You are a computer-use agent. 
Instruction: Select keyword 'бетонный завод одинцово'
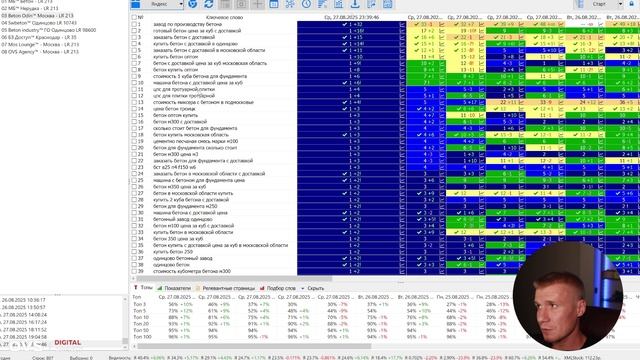point(182,219)
